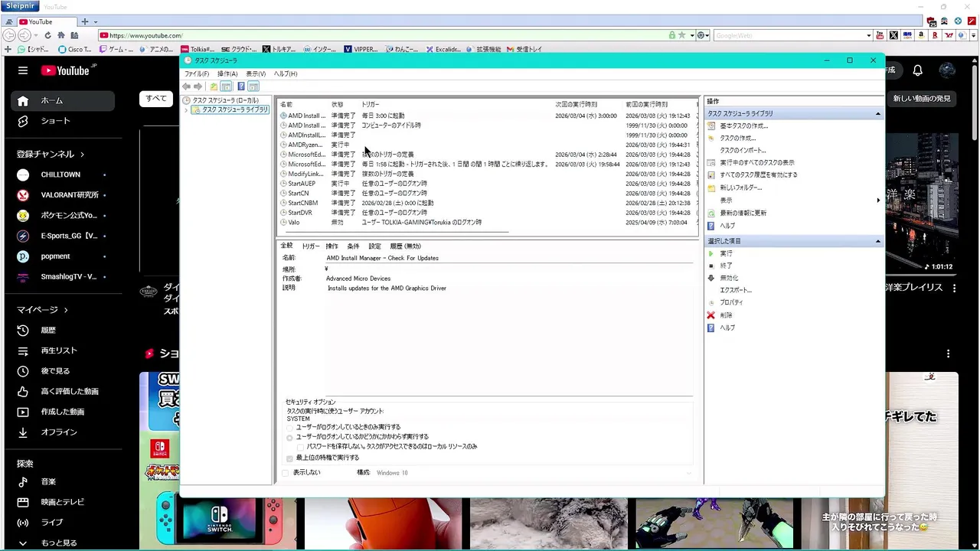The height and width of the screenshot is (551, 980).
Task: Expand the 表示 submenu in actions pane
Action: coord(878,201)
